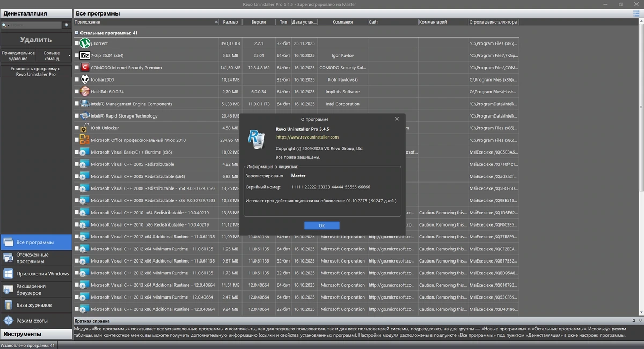Tick the checkbox for µTorrent
644x349 pixels.
pos(77,43)
